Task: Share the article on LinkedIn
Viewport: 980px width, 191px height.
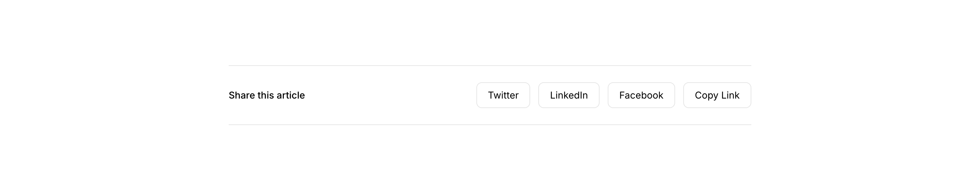Action: (x=569, y=95)
